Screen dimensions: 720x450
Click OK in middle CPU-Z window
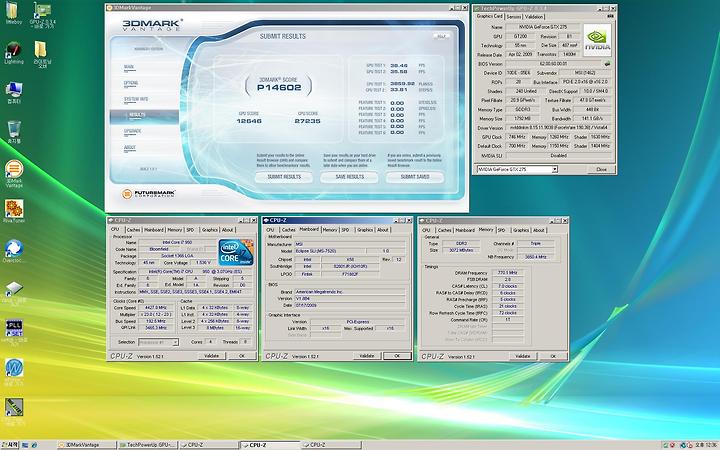[397, 356]
